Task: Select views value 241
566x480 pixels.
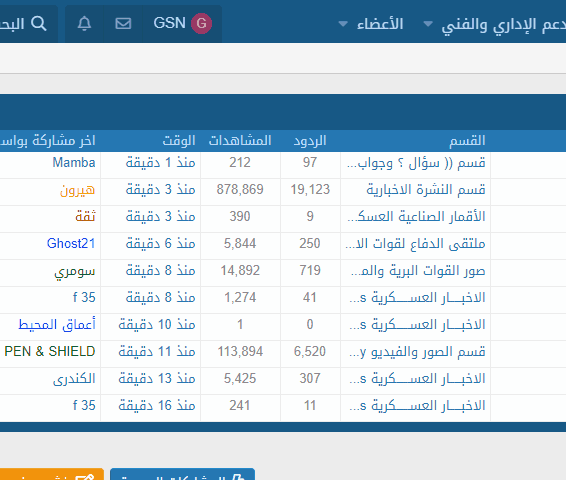Action: [x=240, y=406]
